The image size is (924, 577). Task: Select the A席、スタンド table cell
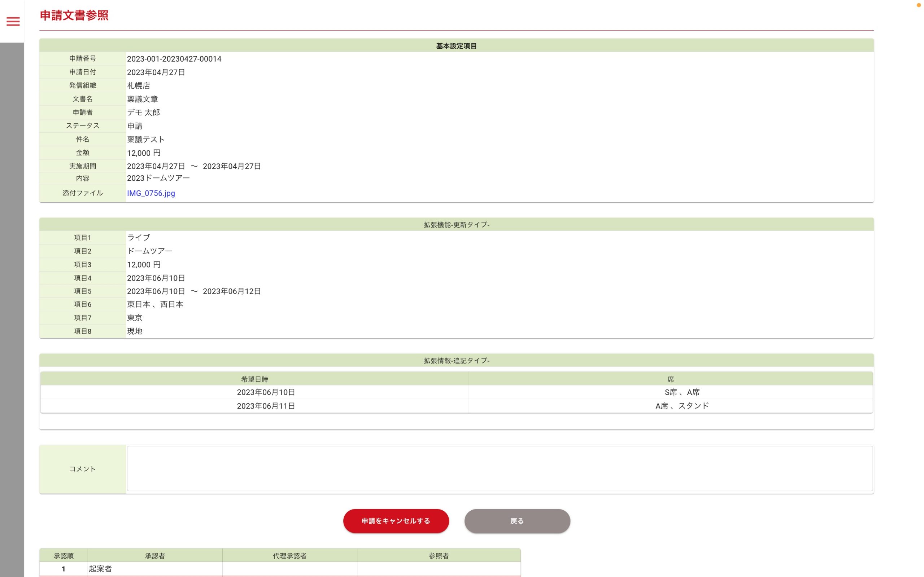(x=682, y=406)
